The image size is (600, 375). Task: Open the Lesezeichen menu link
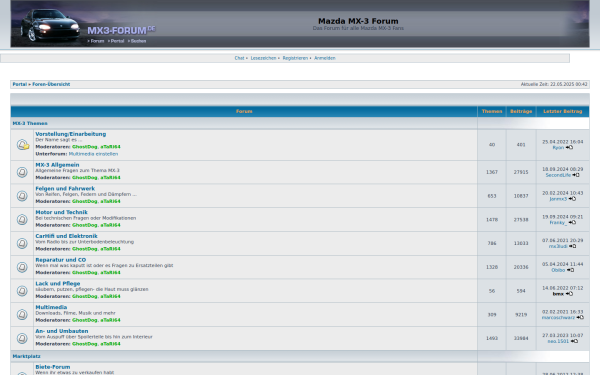pyautogui.click(x=263, y=58)
